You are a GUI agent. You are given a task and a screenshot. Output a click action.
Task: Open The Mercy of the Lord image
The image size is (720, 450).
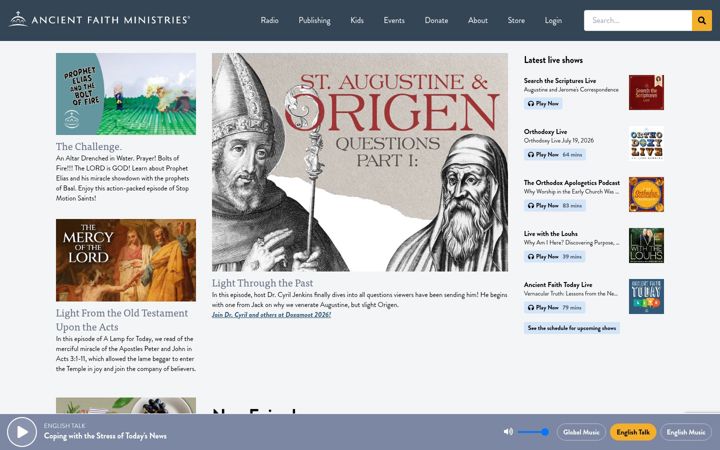(x=126, y=260)
